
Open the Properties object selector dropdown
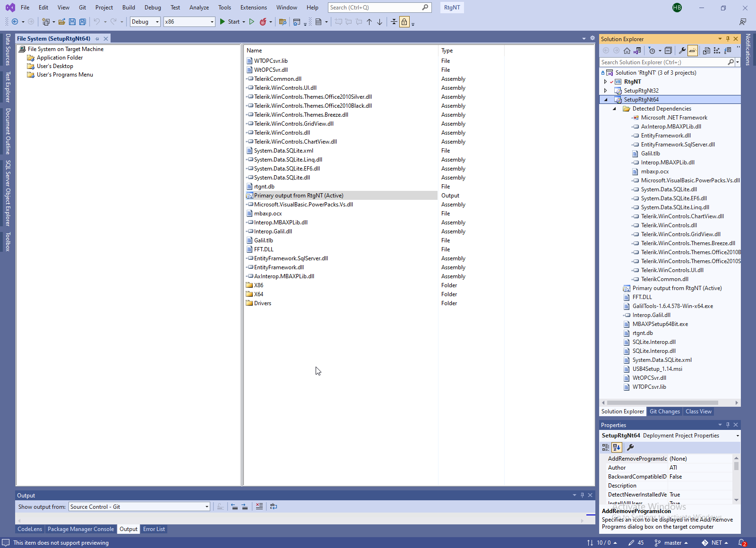738,436
